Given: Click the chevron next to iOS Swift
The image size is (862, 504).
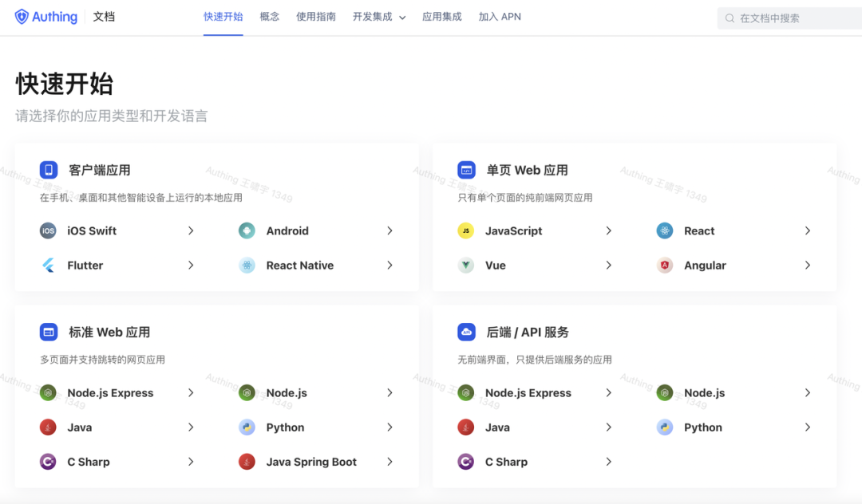Looking at the screenshot, I should coord(191,230).
